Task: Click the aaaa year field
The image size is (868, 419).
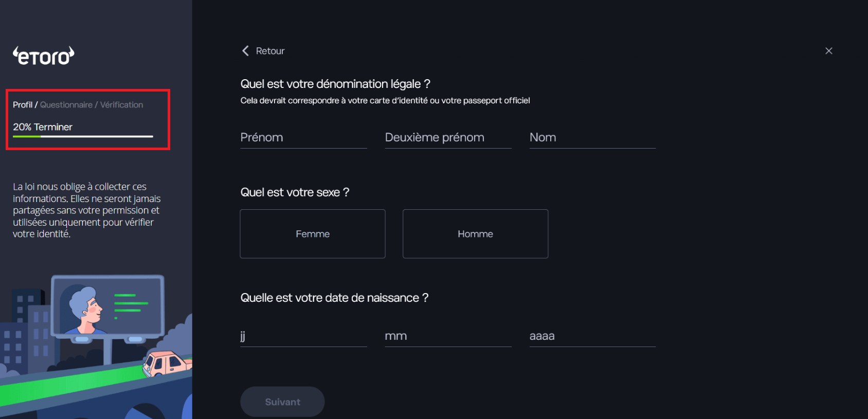Action: 592,336
